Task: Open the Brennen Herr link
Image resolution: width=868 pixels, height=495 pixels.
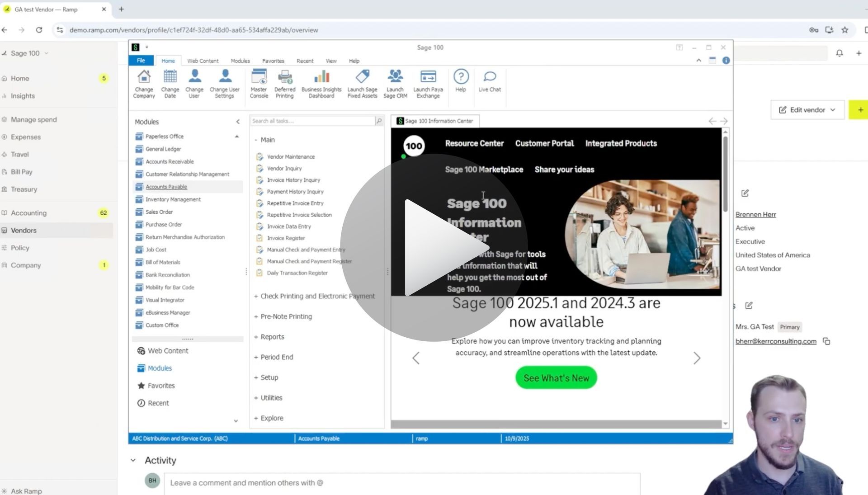Action: [x=755, y=215]
